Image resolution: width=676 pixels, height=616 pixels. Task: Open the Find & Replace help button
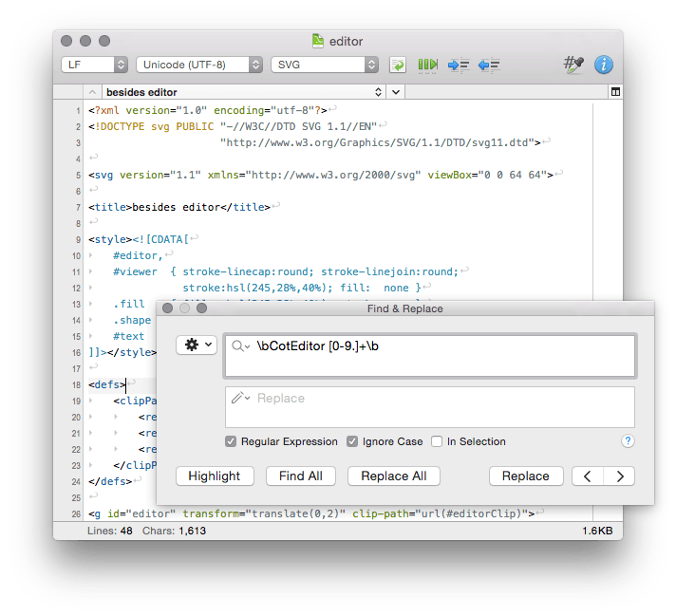[628, 441]
